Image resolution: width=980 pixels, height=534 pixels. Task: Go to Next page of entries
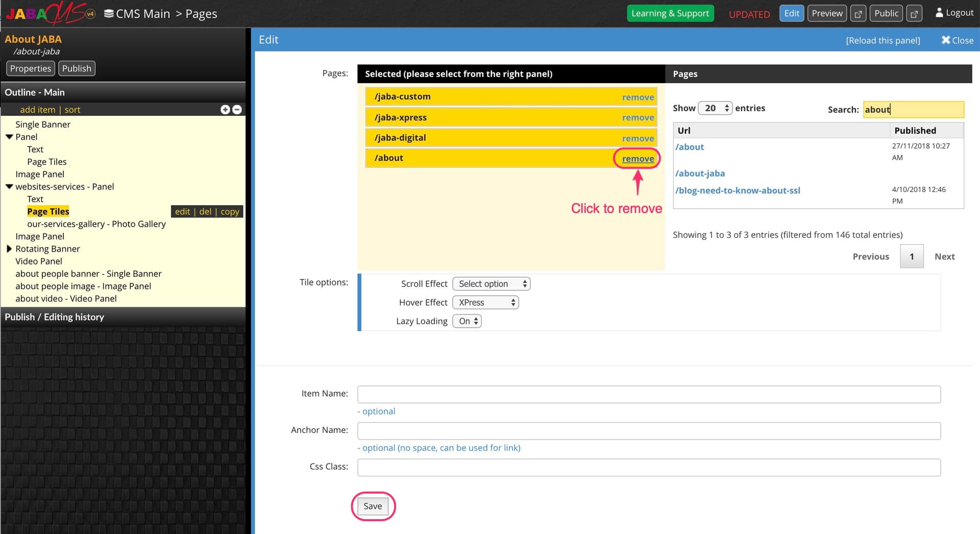[944, 257]
